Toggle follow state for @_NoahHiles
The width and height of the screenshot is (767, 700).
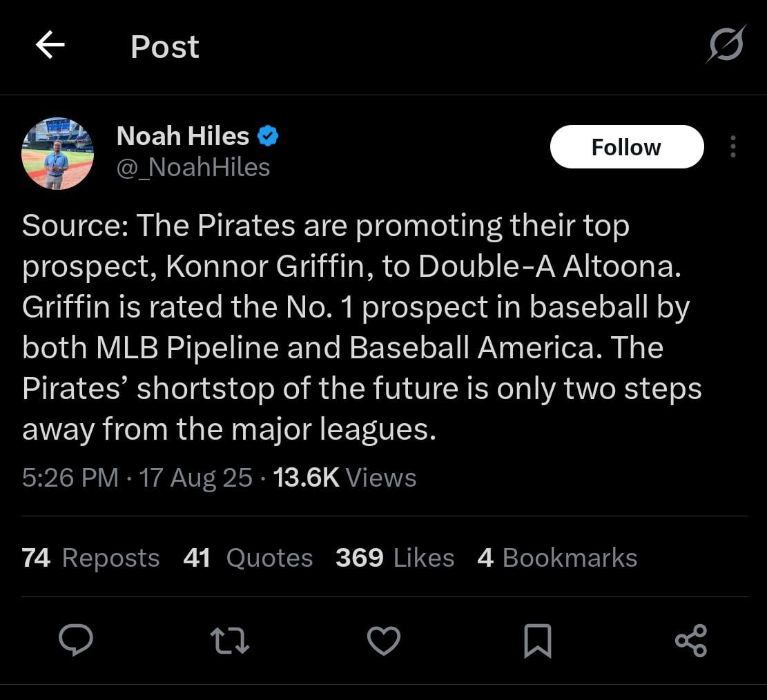626,146
